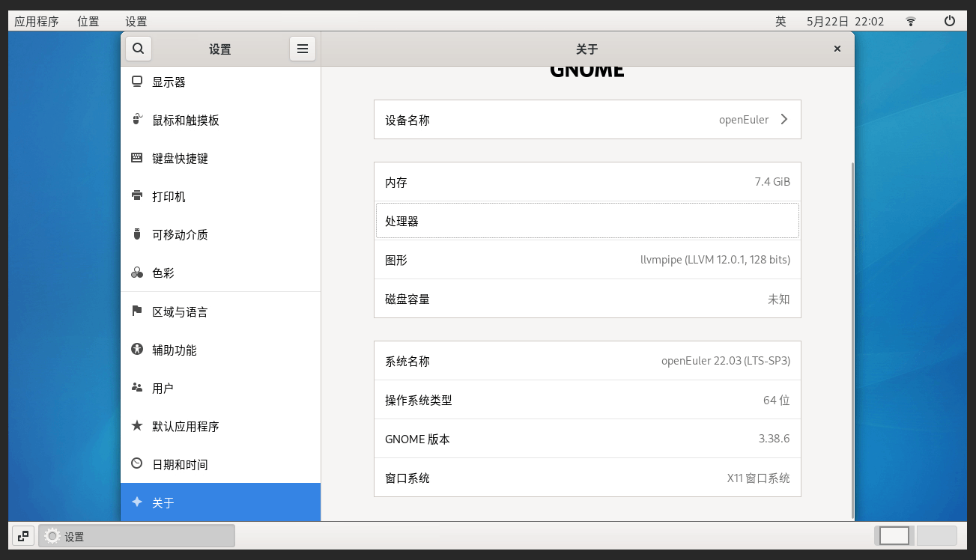Open 区域与语言 settings
This screenshot has width=976, height=560.
(x=220, y=311)
